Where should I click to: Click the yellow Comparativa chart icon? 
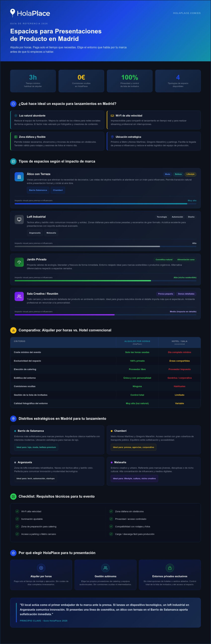tap(13, 330)
